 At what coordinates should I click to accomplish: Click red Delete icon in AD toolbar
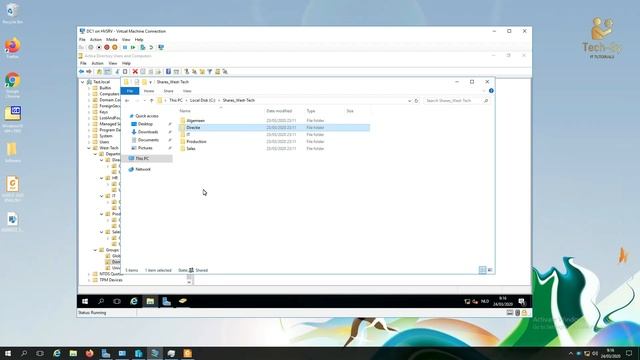pyautogui.click(x=135, y=71)
